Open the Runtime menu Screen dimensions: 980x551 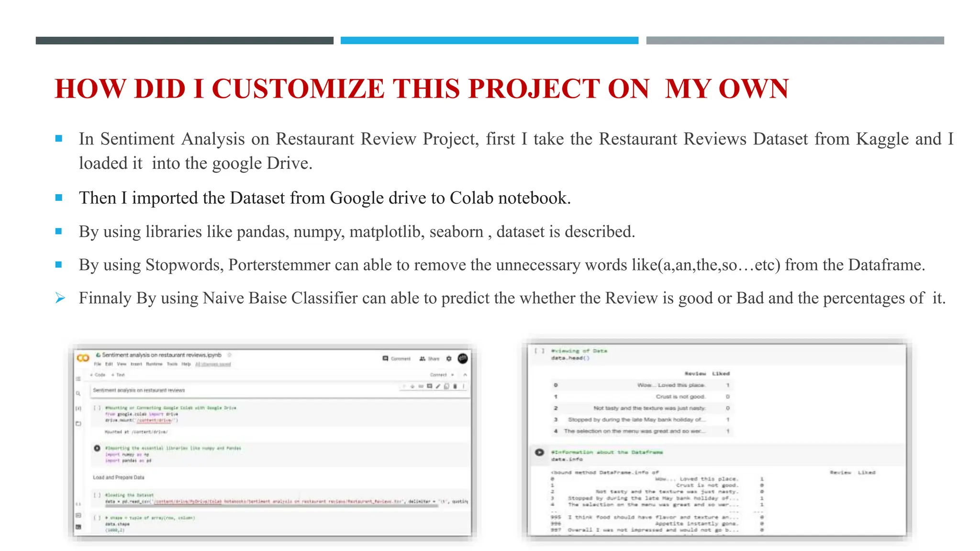(x=154, y=364)
